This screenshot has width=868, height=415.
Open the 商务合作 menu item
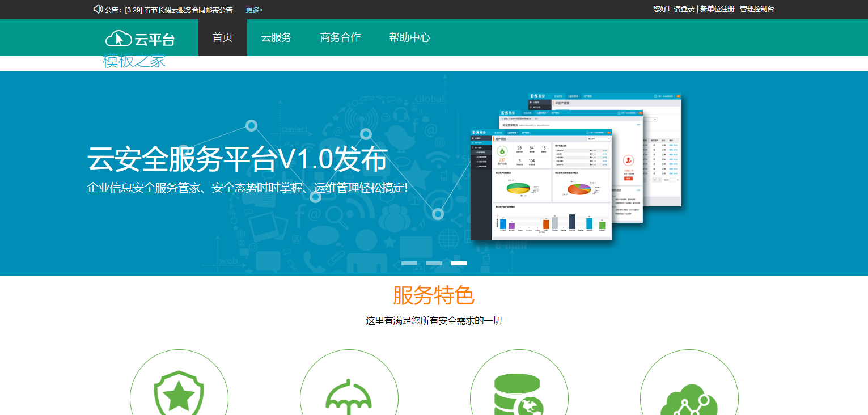click(x=340, y=37)
